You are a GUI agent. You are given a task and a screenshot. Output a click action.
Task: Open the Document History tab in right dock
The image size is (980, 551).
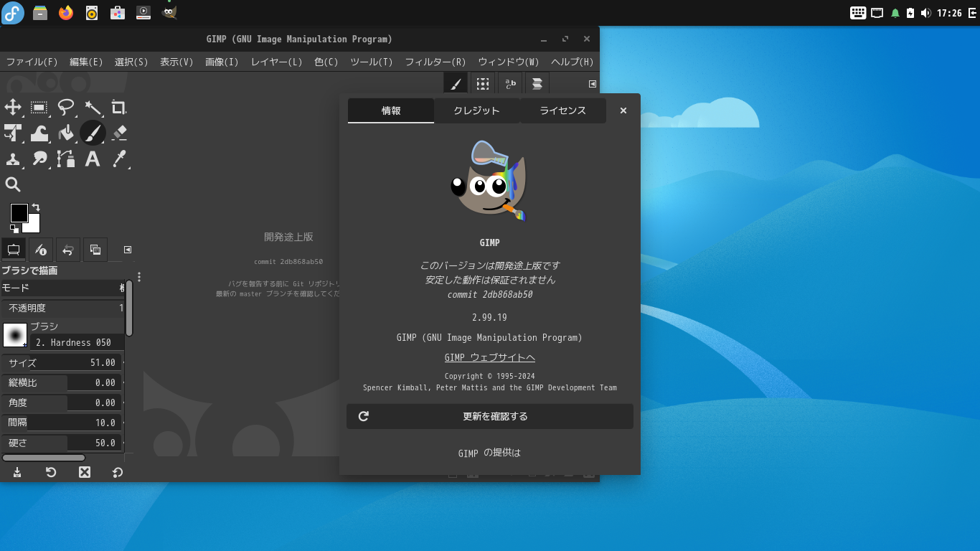tap(537, 84)
